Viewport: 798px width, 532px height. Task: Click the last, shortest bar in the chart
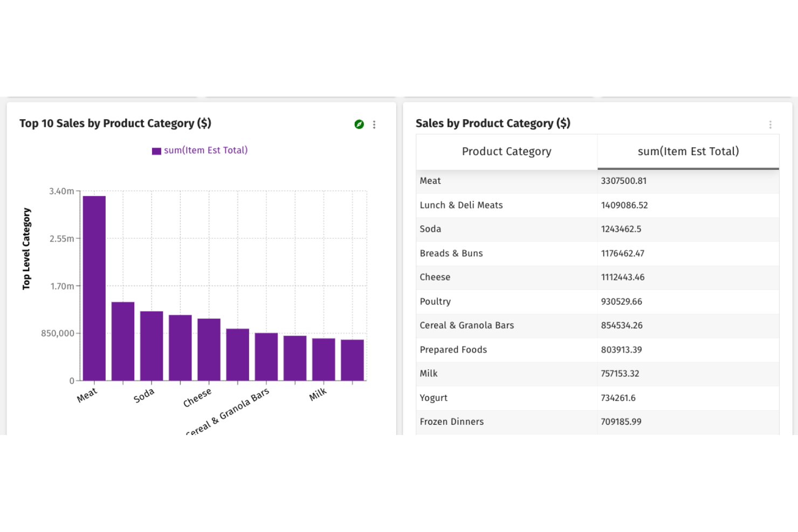pos(353,360)
